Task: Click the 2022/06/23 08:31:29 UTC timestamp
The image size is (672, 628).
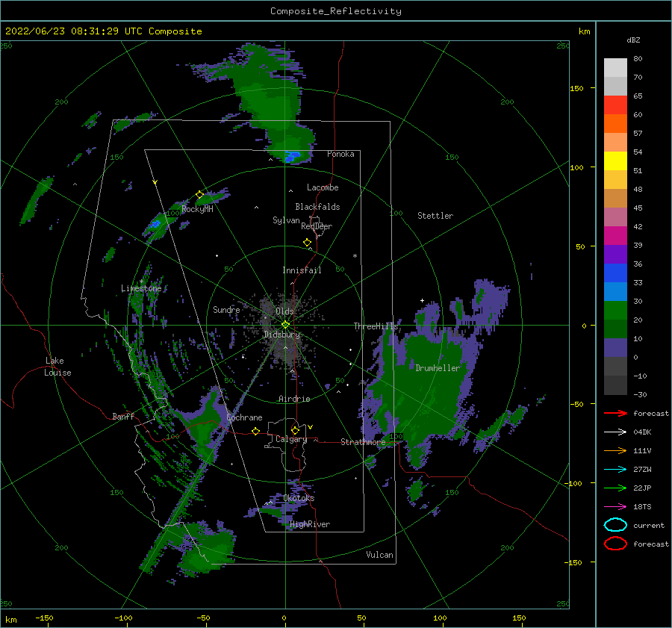Action: coord(73,31)
